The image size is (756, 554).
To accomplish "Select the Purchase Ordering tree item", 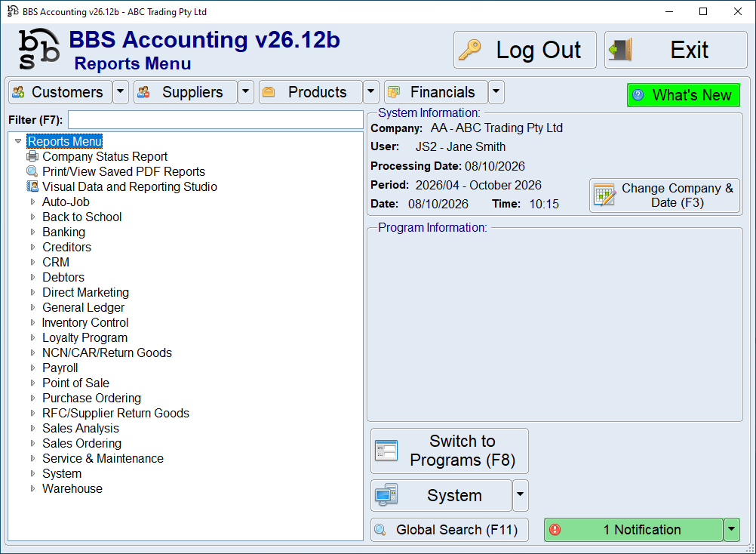I will click(x=91, y=398).
